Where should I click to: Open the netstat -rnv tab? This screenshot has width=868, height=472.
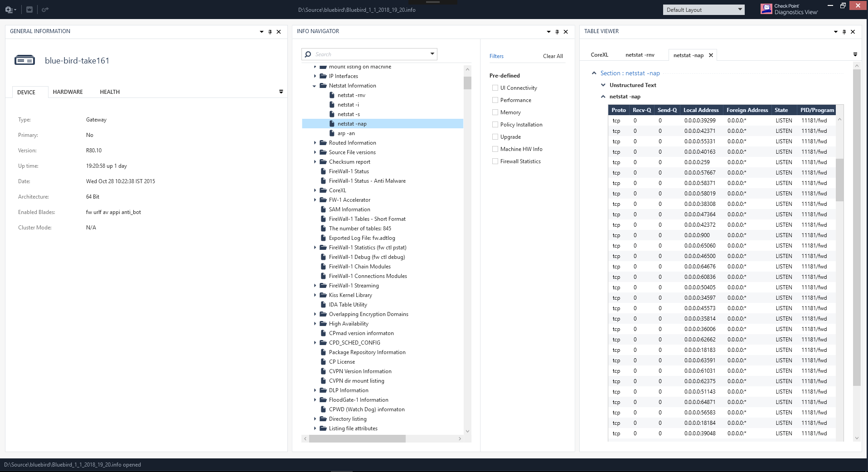pos(640,55)
